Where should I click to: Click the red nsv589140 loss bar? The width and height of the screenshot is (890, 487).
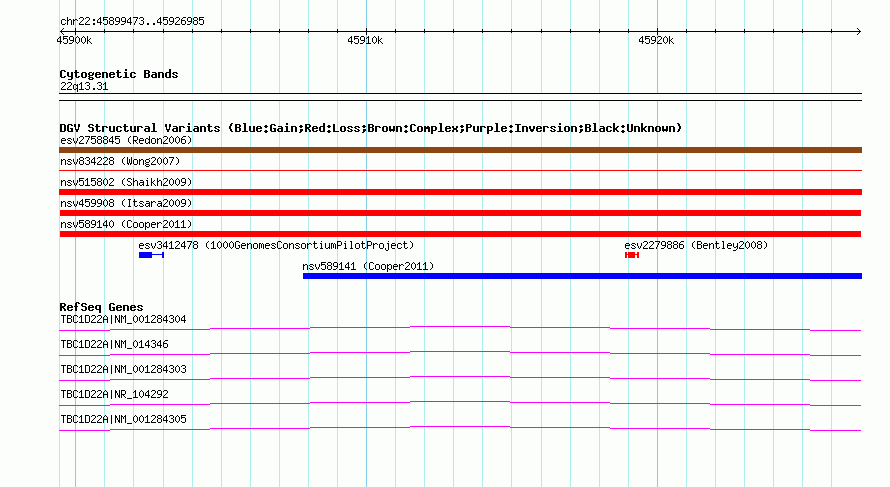coord(460,234)
